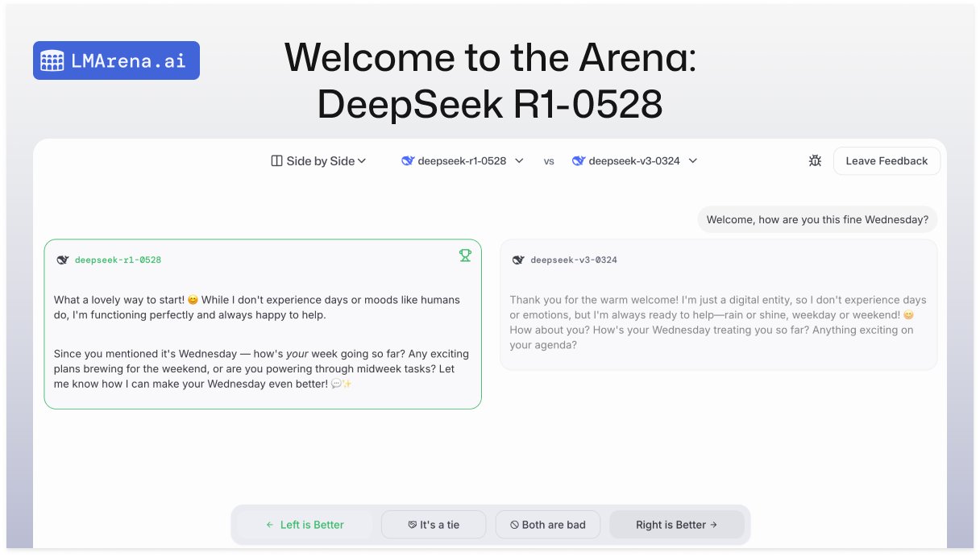
Task: Expand the deepseek-r1-0528 model chevron
Action: pos(519,161)
